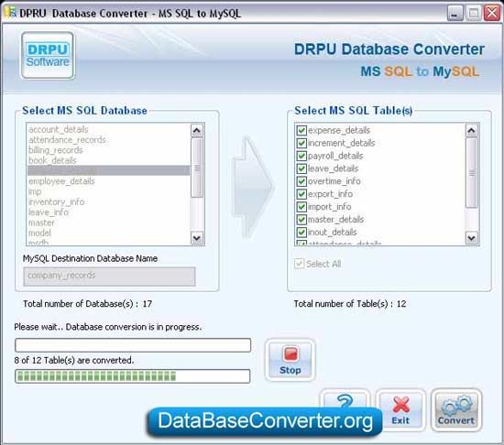Uncheck the import_info table
The height and width of the screenshot is (445, 504).
301,207
